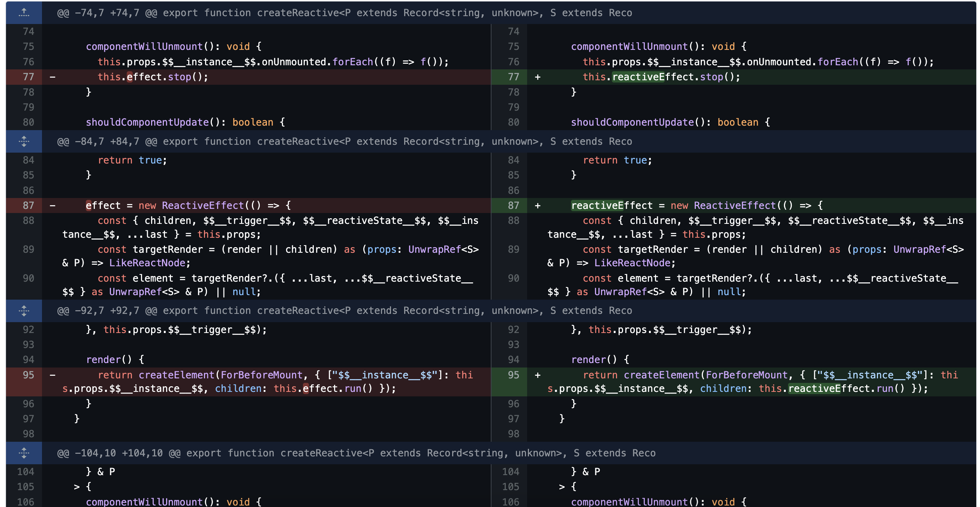Click the plus marker on added line 87

(538, 205)
